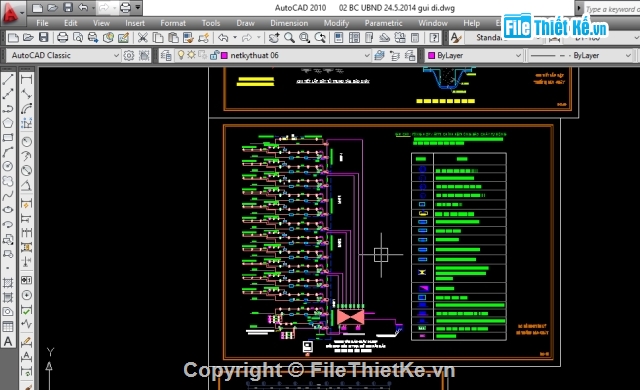Open the Parametric menu

[383, 23]
